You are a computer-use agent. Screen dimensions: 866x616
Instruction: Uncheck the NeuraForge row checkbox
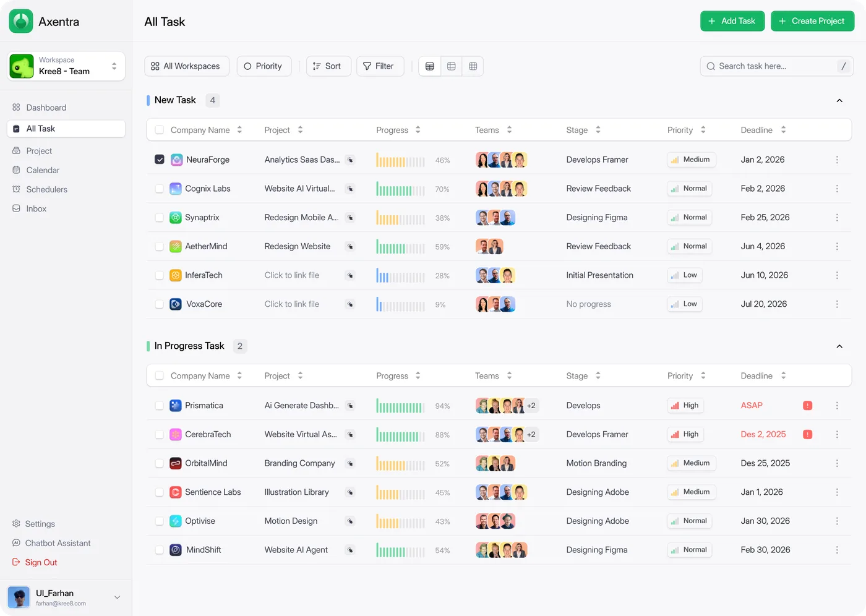pos(160,160)
